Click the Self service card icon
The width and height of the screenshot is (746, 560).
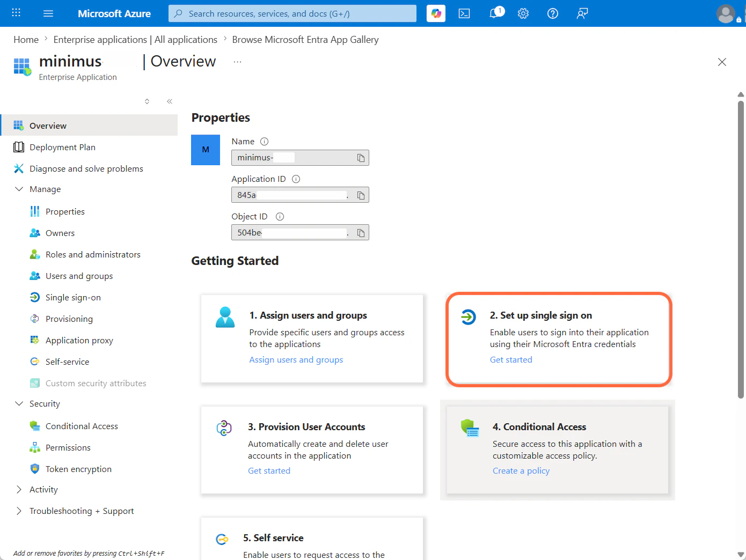tap(222, 539)
